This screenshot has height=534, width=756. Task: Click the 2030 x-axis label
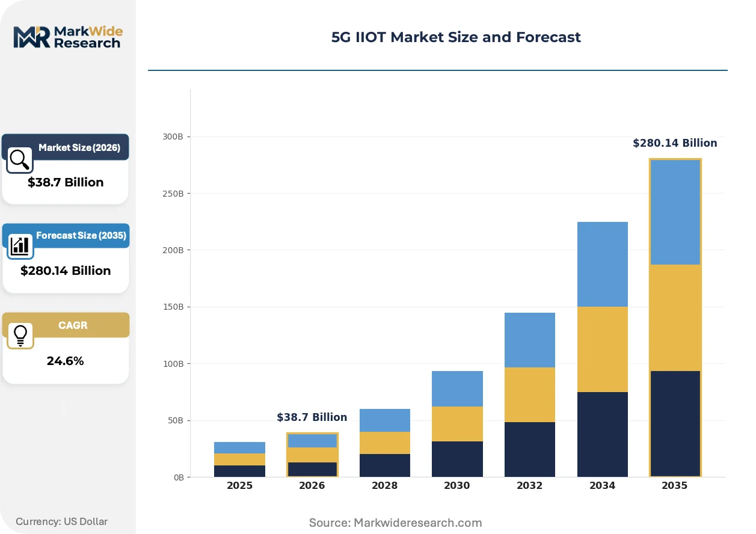pos(457,486)
